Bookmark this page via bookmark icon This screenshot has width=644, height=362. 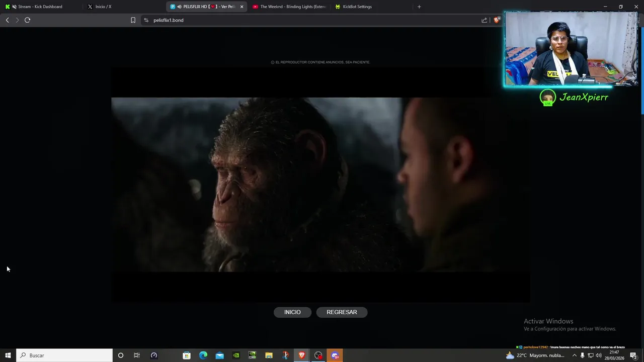[133, 20]
